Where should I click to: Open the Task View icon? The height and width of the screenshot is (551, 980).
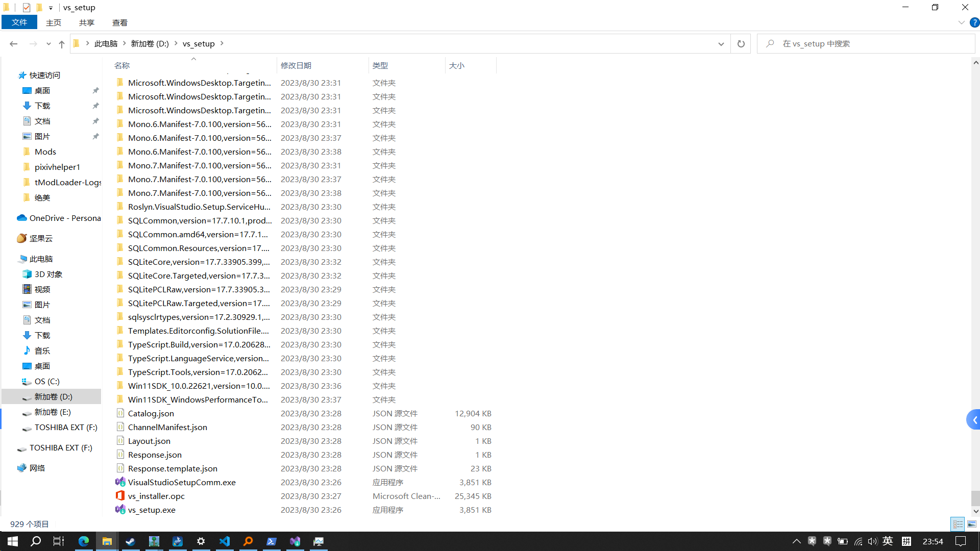click(58, 541)
